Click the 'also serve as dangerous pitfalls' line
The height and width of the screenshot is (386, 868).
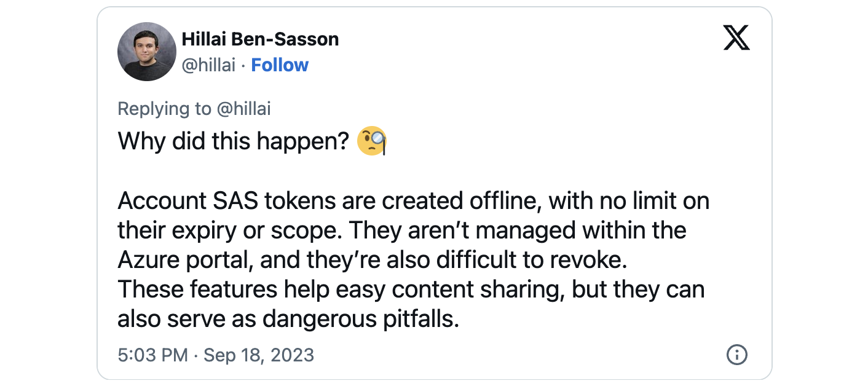[x=288, y=319]
